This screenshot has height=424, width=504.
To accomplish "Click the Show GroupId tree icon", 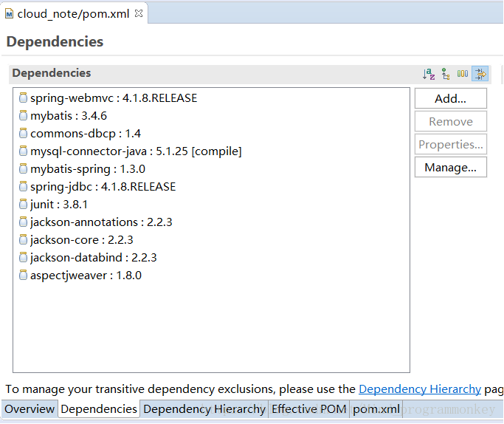I will pyautogui.click(x=446, y=74).
